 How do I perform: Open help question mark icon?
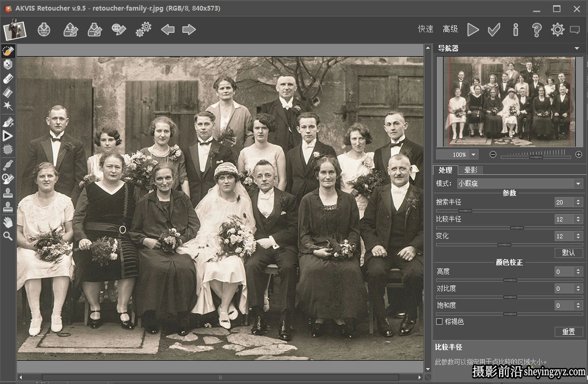537,30
